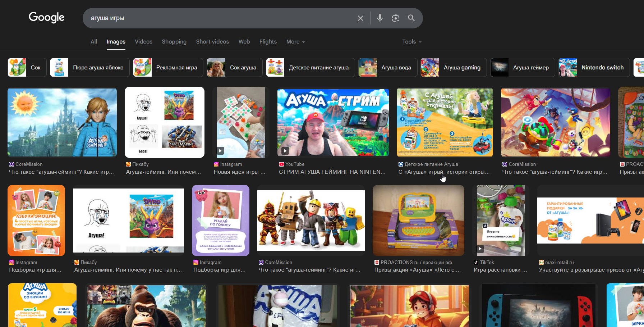Open link Игра расстановки
Image resolution: width=644 pixels, height=327 pixels.
point(500,270)
